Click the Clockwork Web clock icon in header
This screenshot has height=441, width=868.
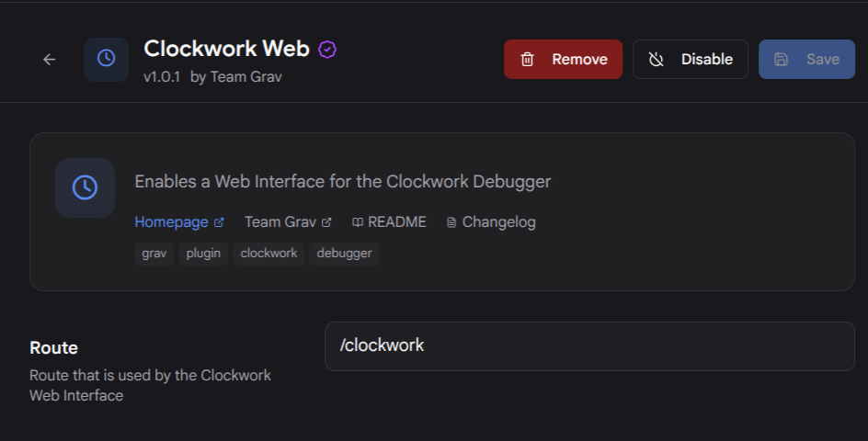107,59
